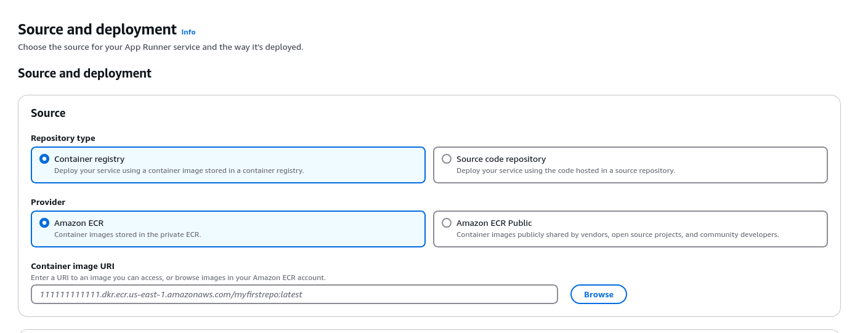Click the smaller 'Source and deployment' subheading
This screenshot has width=868, height=333.
pyautogui.click(x=84, y=73)
